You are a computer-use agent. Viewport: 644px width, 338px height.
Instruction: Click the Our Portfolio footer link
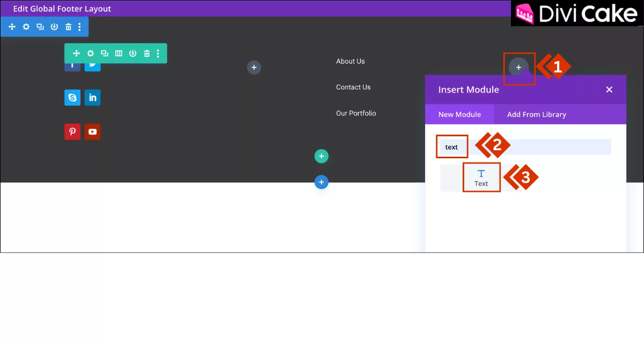coord(356,113)
